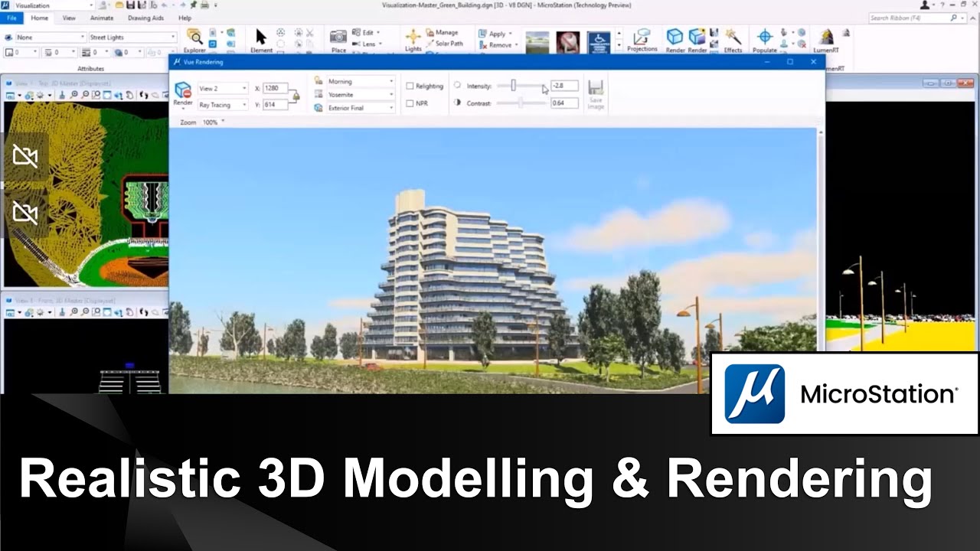Click the red-faced material thumbnail in the gallery

point(568,42)
